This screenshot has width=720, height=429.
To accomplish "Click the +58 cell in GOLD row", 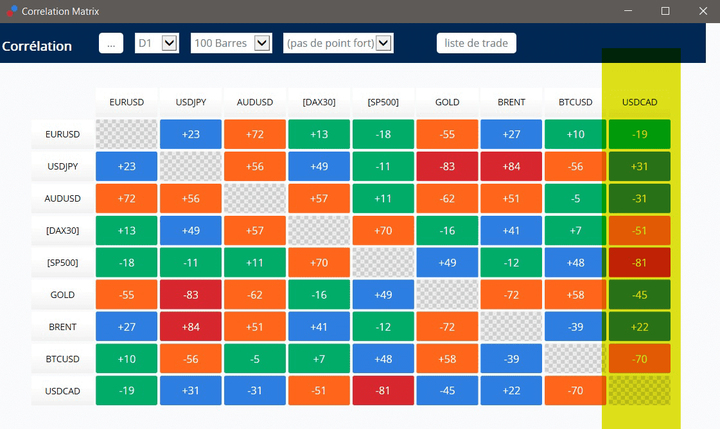I will click(575, 294).
